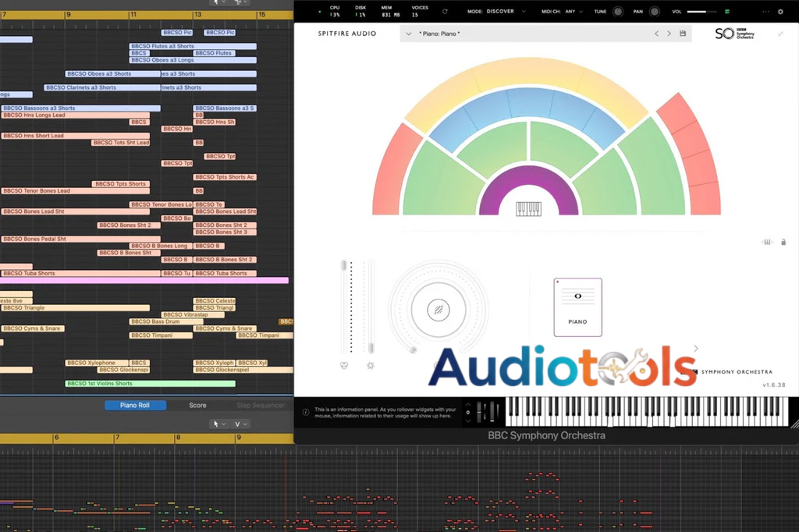
Task: Select BBCSO Clarinets a3 Shorts region
Action: pyautogui.click(x=102, y=87)
